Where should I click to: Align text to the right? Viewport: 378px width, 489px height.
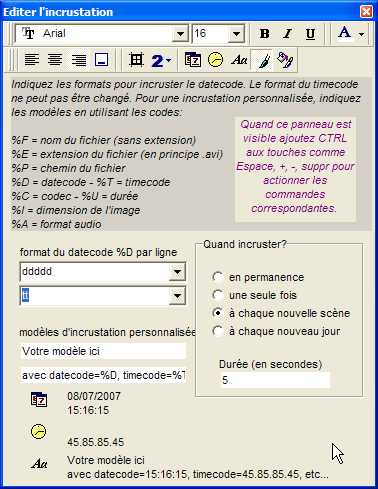point(79,60)
